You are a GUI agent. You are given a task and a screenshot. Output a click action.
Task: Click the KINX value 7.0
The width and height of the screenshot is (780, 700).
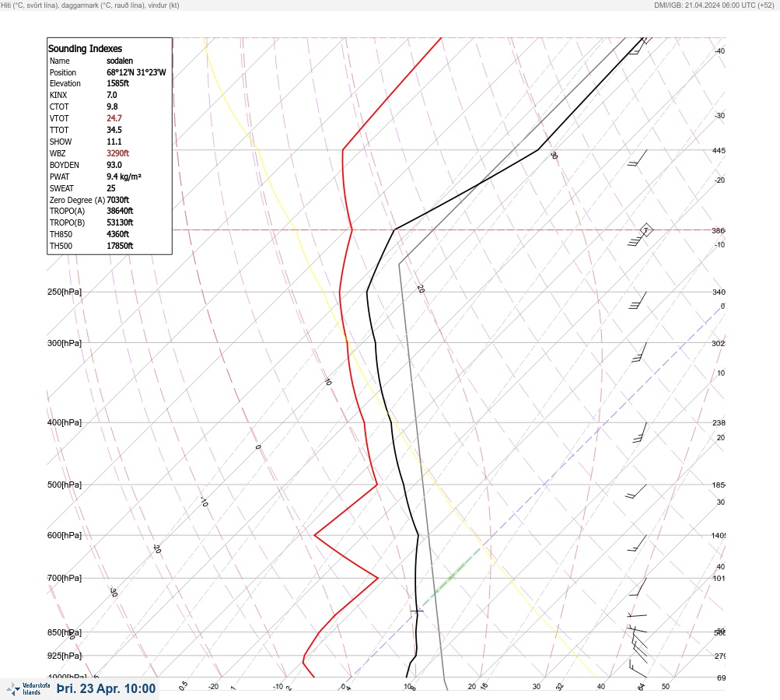(x=112, y=95)
